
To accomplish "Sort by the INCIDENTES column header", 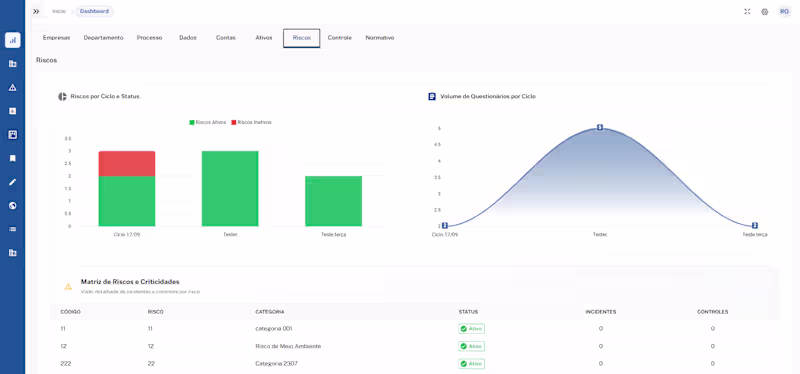I will pos(601,312).
